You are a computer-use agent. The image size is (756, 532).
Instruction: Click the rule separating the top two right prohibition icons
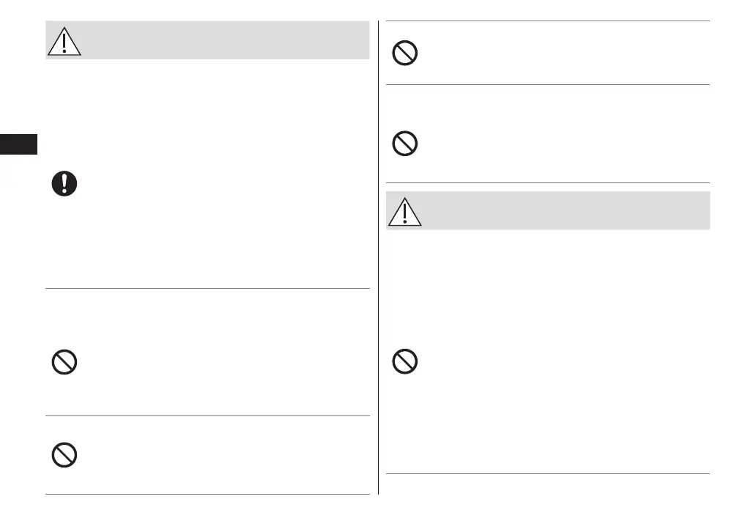coord(547,85)
